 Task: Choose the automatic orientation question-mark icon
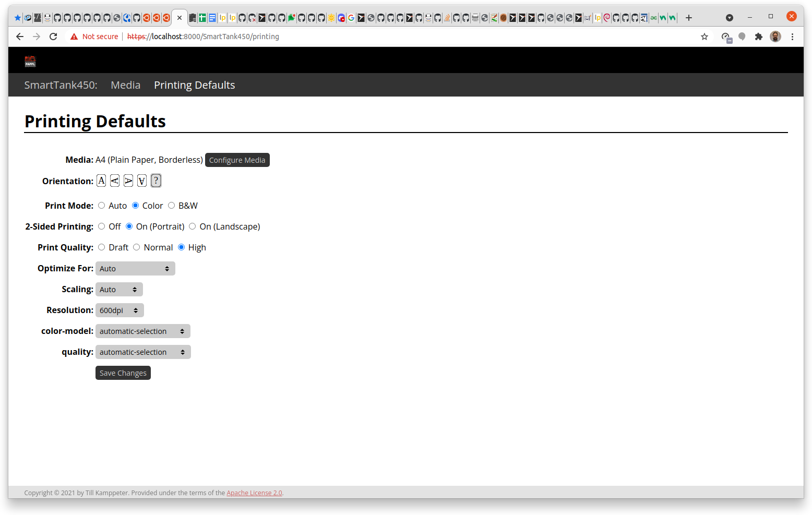(156, 181)
